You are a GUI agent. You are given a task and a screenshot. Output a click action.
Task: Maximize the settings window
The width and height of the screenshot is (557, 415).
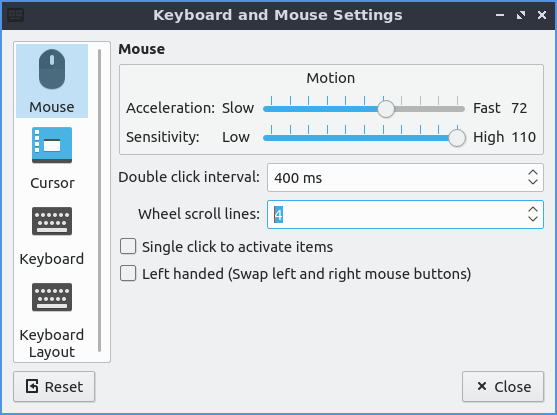(521, 15)
